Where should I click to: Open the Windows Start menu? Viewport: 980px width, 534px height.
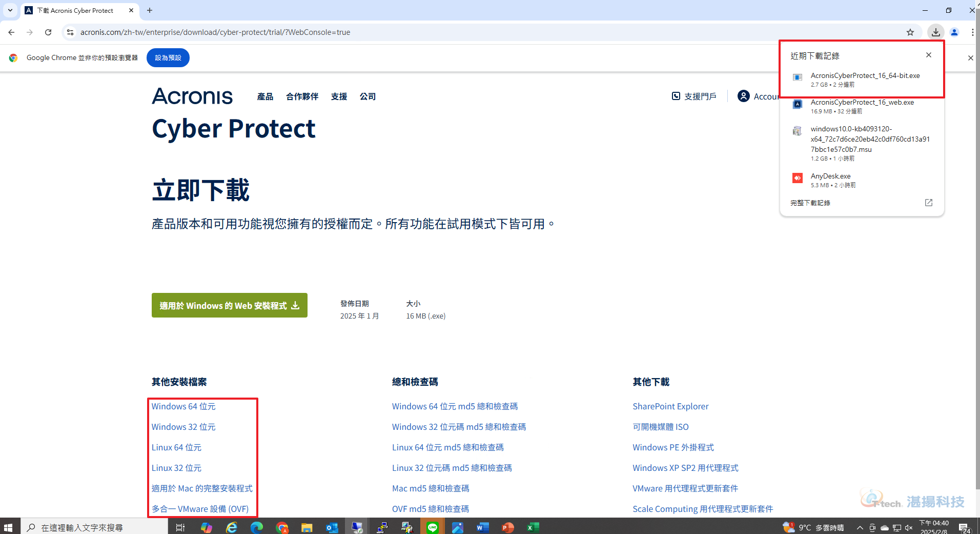pos(8,527)
